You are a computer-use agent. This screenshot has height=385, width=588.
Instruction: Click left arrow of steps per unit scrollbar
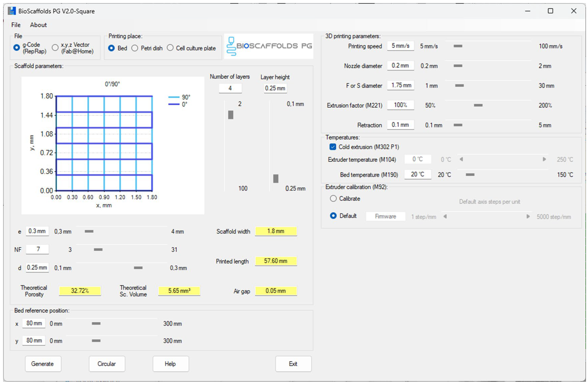445,217
